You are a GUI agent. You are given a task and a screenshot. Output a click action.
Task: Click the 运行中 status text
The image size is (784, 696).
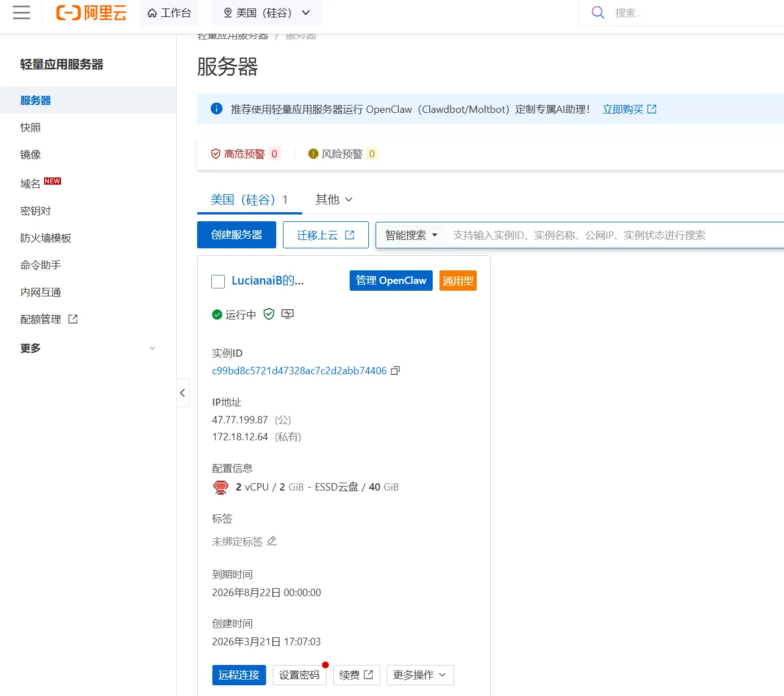coord(241,314)
